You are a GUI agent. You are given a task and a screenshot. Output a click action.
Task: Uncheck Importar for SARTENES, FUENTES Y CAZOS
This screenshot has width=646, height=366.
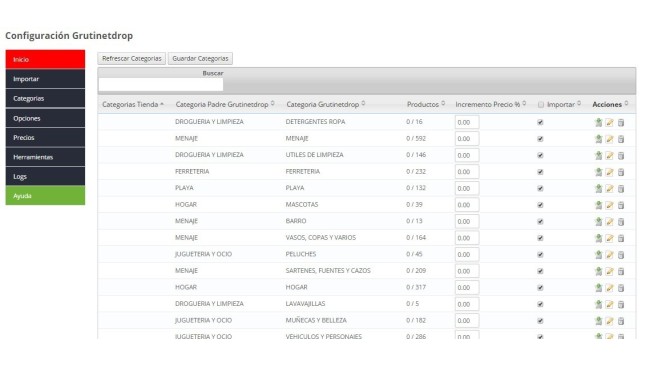coord(540,271)
